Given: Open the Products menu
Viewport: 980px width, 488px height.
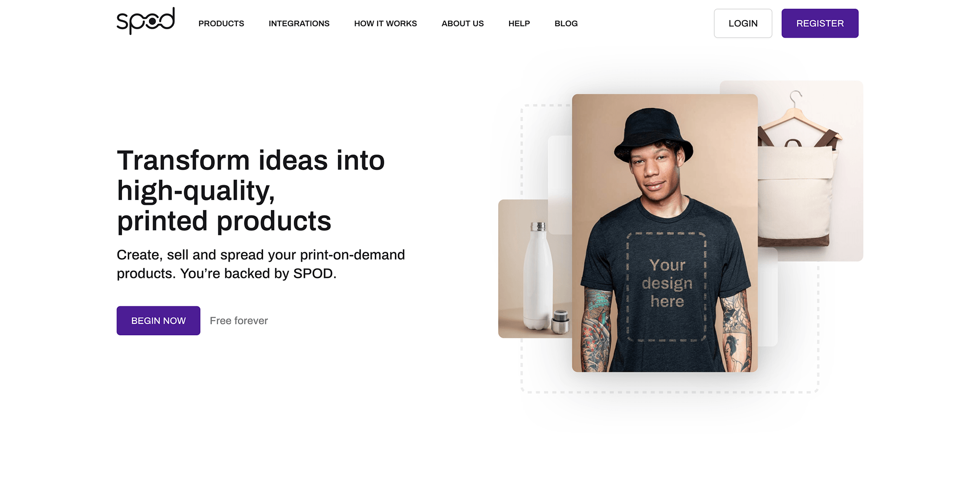Looking at the screenshot, I should [221, 23].
